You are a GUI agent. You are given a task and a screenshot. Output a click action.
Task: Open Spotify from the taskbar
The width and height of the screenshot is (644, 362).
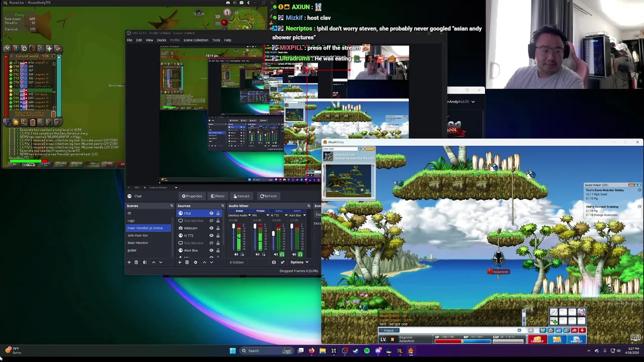pos(367,350)
